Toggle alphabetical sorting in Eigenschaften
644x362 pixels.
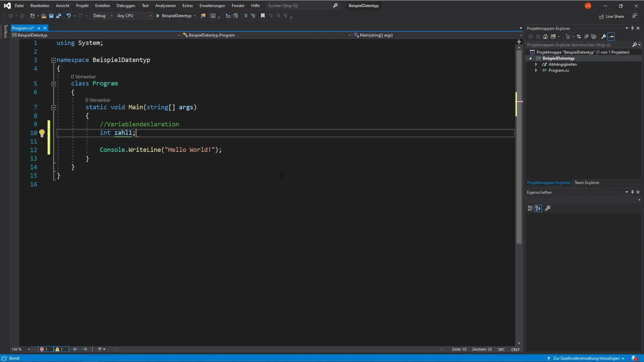[538, 208]
